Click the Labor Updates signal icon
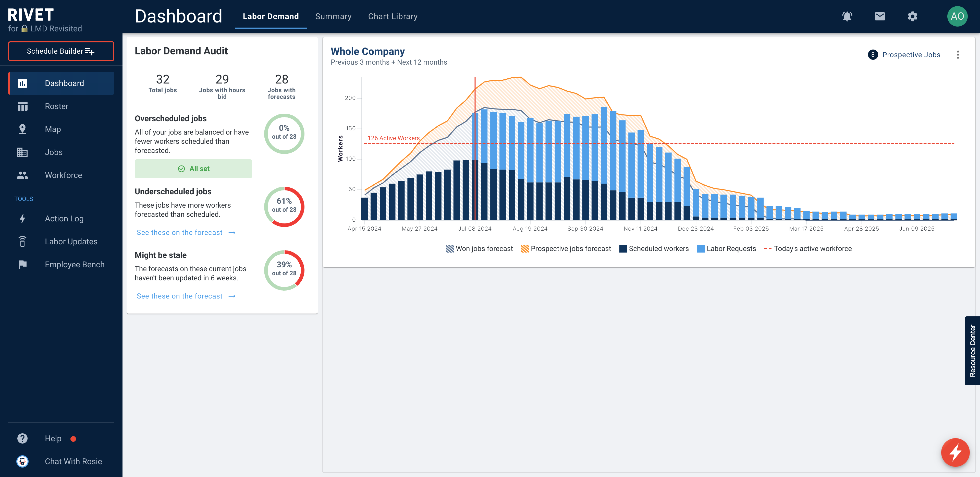980x477 pixels. [22, 241]
